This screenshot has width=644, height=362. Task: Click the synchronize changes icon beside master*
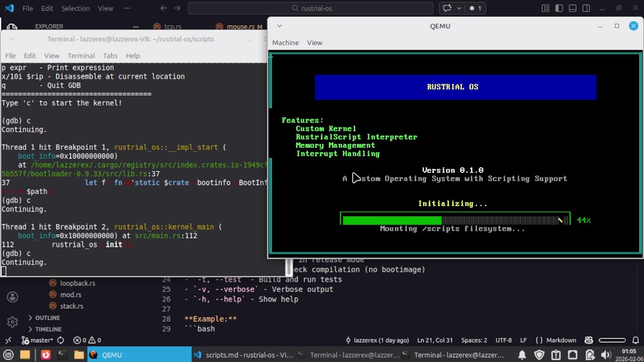coord(60,340)
